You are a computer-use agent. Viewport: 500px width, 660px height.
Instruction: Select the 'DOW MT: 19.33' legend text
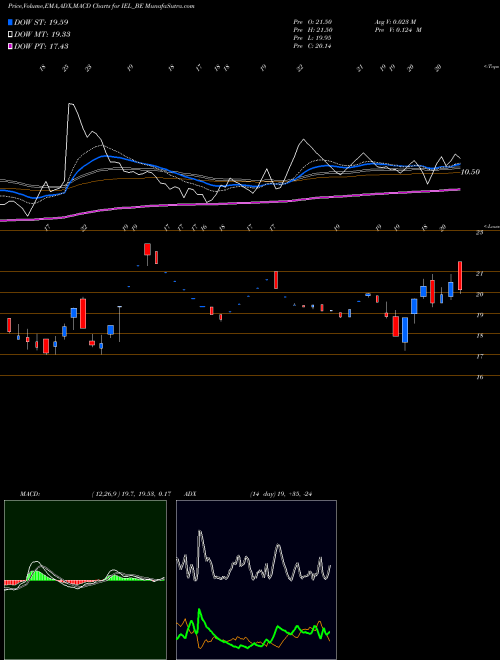[x=42, y=35]
